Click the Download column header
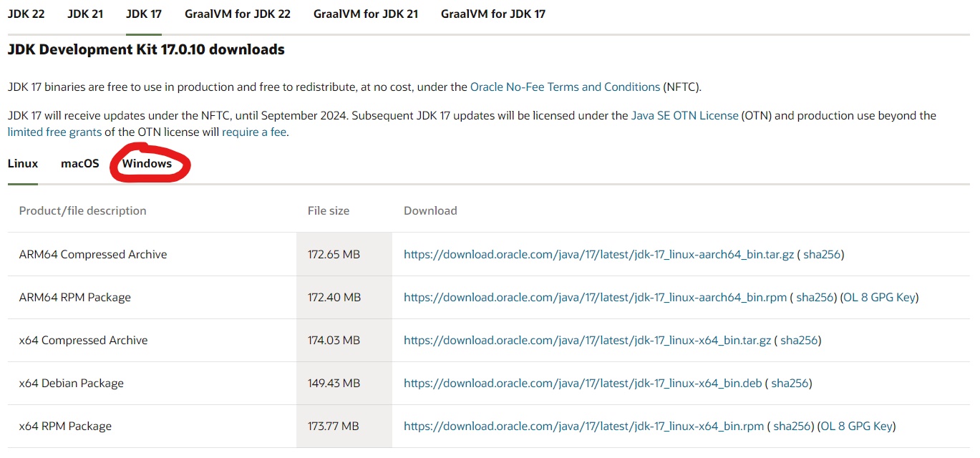Image resolution: width=980 pixels, height=458 pixels. tap(430, 210)
